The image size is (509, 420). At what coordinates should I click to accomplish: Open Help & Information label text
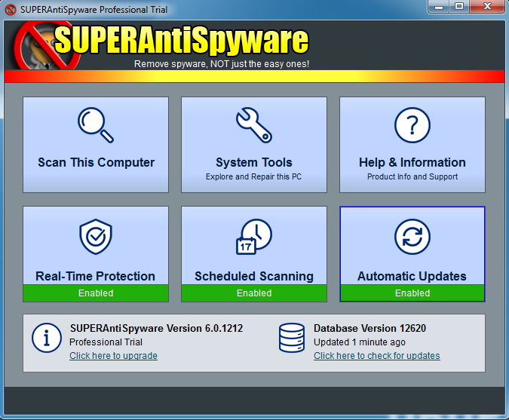coord(412,162)
